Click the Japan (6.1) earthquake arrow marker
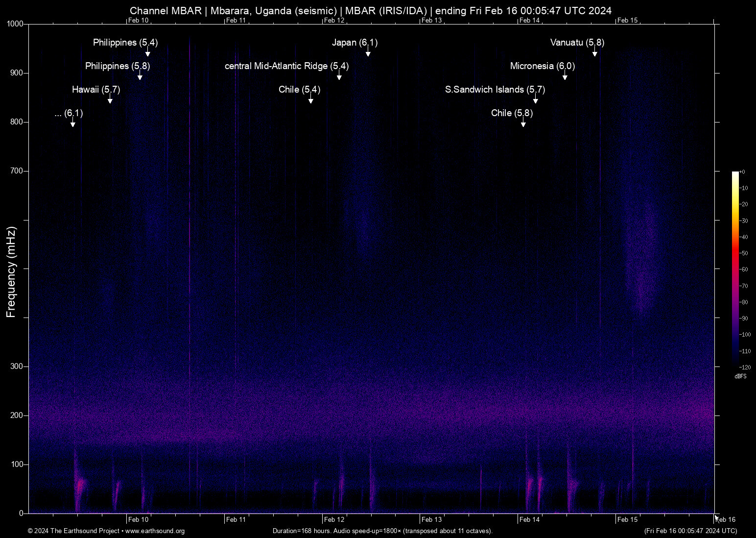The image size is (756, 538). [368, 52]
